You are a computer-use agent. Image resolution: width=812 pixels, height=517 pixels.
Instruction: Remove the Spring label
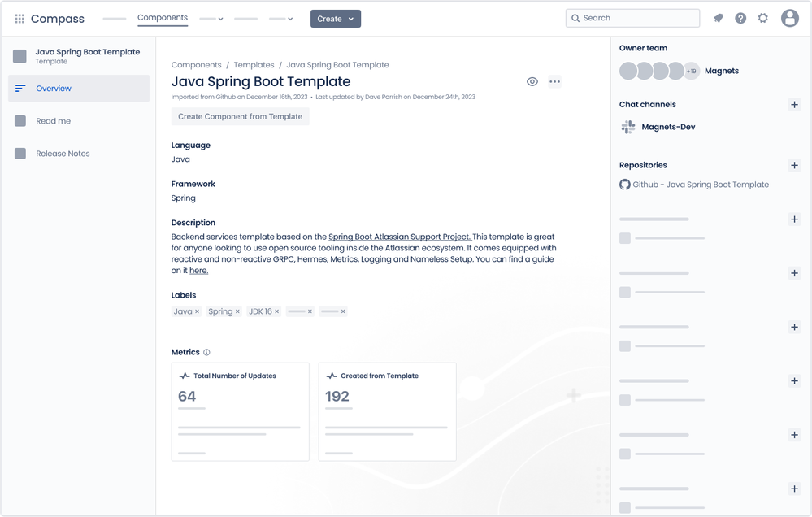click(237, 312)
